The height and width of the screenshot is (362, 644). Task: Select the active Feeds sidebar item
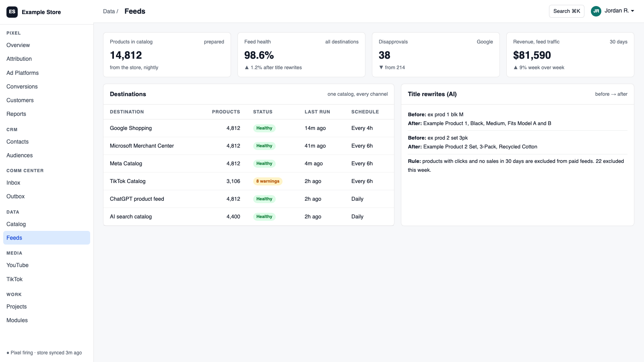(x=47, y=238)
